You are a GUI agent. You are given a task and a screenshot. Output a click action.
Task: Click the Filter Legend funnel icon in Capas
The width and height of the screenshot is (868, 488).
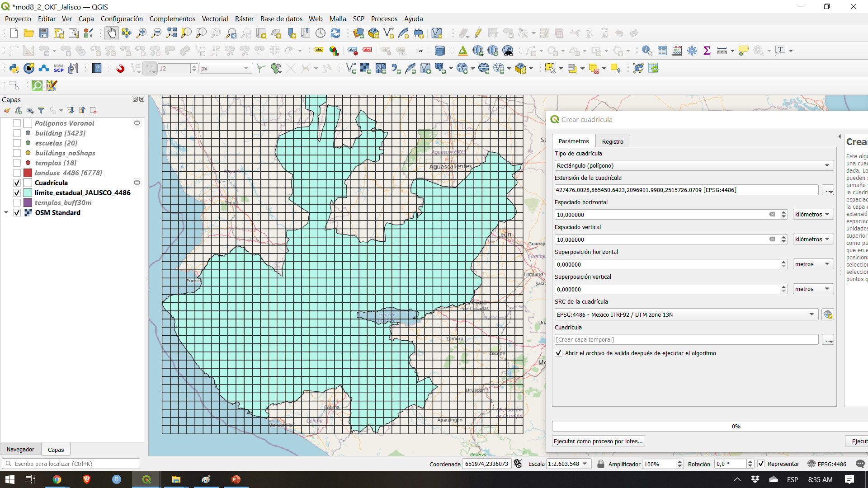pyautogui.click(x=41, y=110)
